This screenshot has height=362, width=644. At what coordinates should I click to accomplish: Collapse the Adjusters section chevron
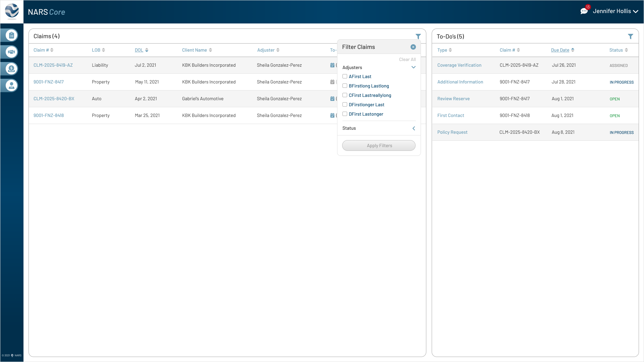tap(413, 67)
